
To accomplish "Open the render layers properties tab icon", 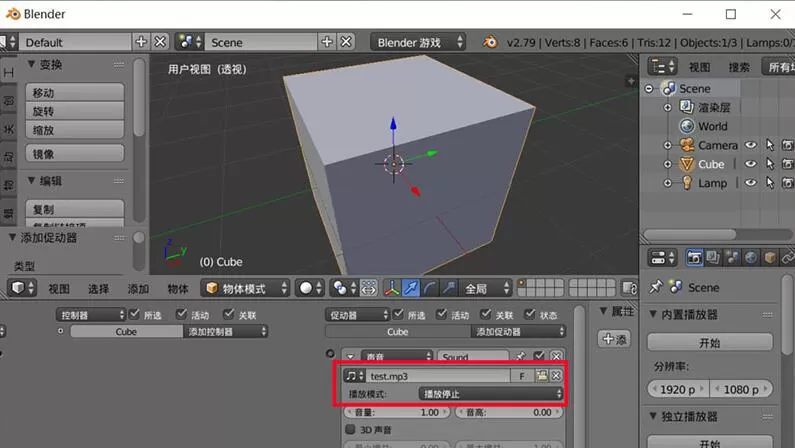I will point(713,258).
